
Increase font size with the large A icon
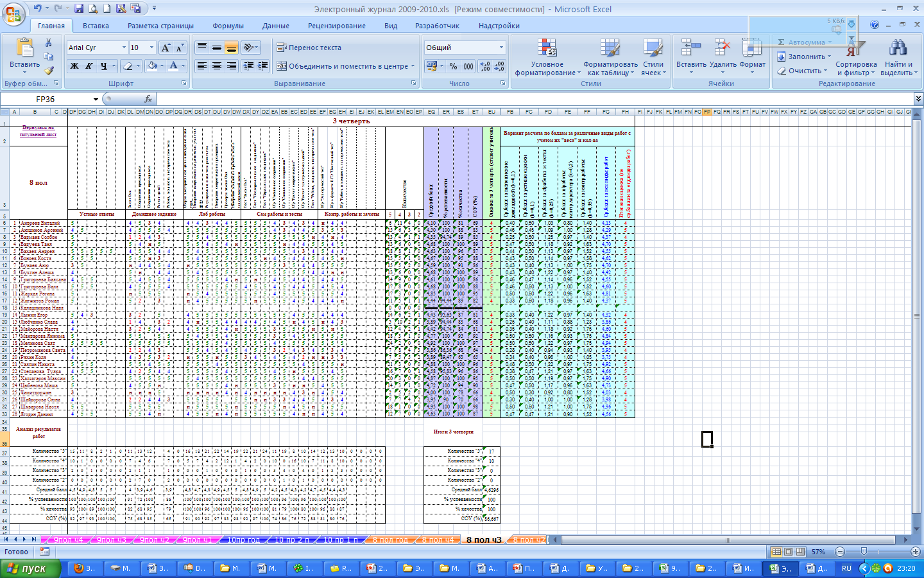(x=166, y=48)
